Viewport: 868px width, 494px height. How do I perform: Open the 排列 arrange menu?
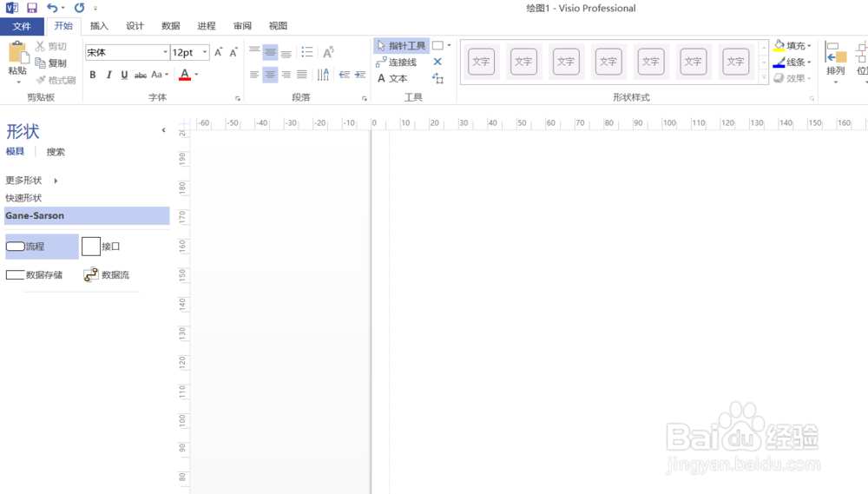coord(836,62)
